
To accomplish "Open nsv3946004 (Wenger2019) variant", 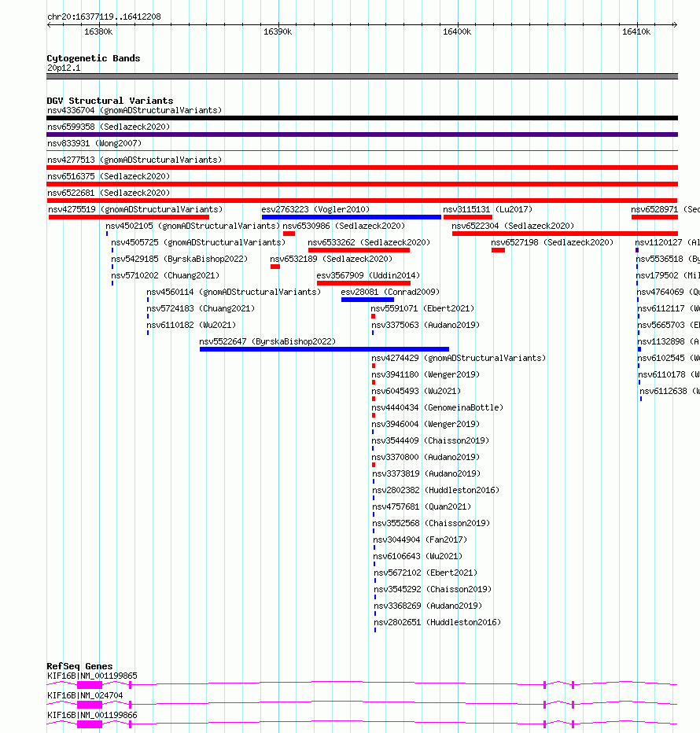I will coord(426,424).
